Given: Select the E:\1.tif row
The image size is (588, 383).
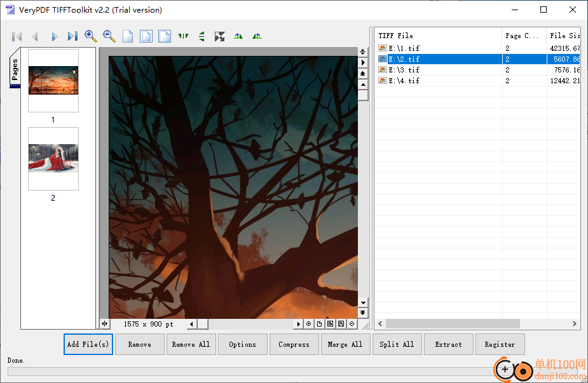Looking at the screenshot, I should [x=477, y=48].
